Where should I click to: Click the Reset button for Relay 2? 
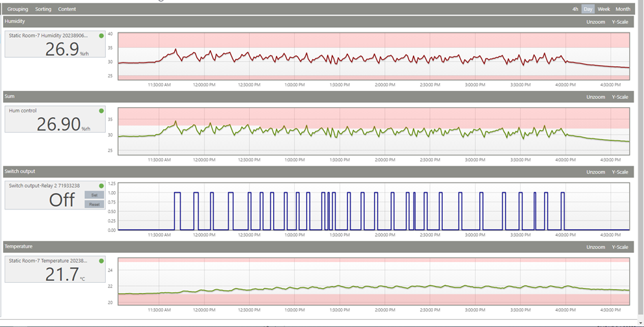[x=95, y=204]
